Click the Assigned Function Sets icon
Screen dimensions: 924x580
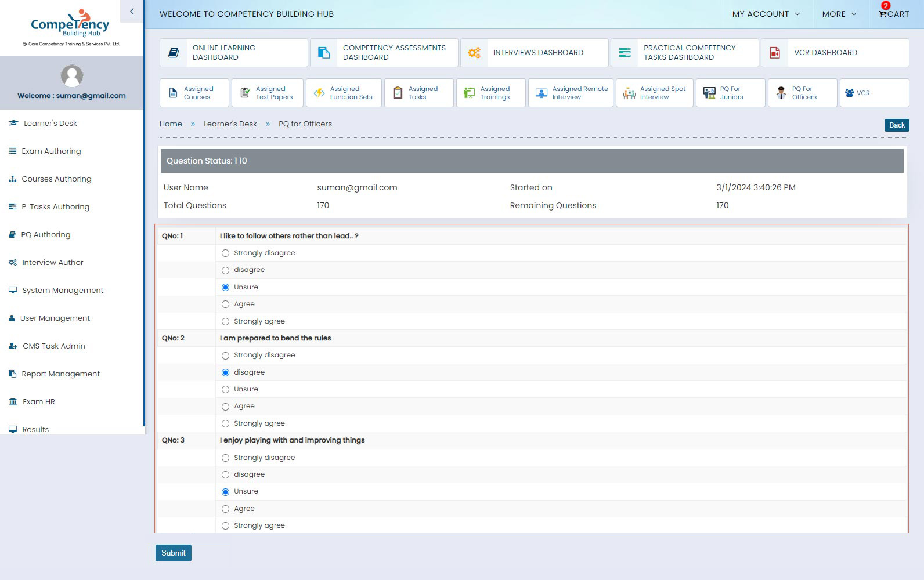(319, 93)
